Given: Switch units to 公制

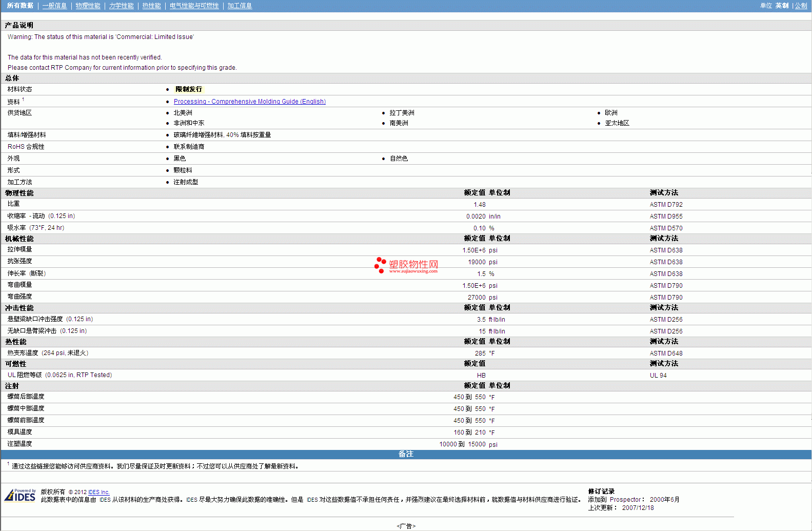Looking at the screenshot, I should point(801,6).
